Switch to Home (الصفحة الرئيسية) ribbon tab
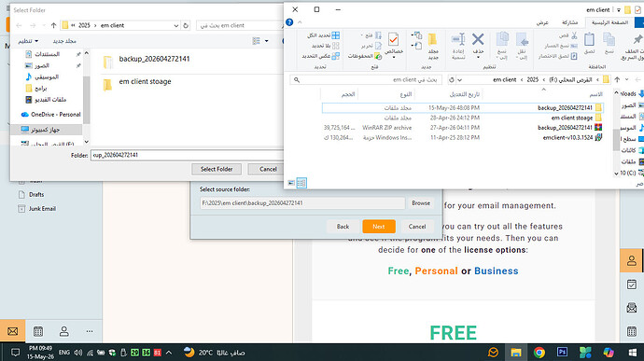The height and width of the screenshot is (361, 644). (609, 22)
